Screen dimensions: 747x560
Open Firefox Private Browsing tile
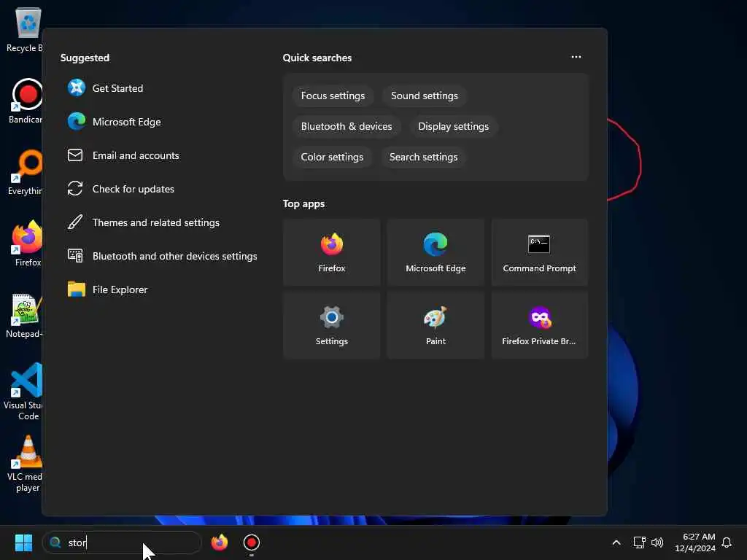coord(539,325)
